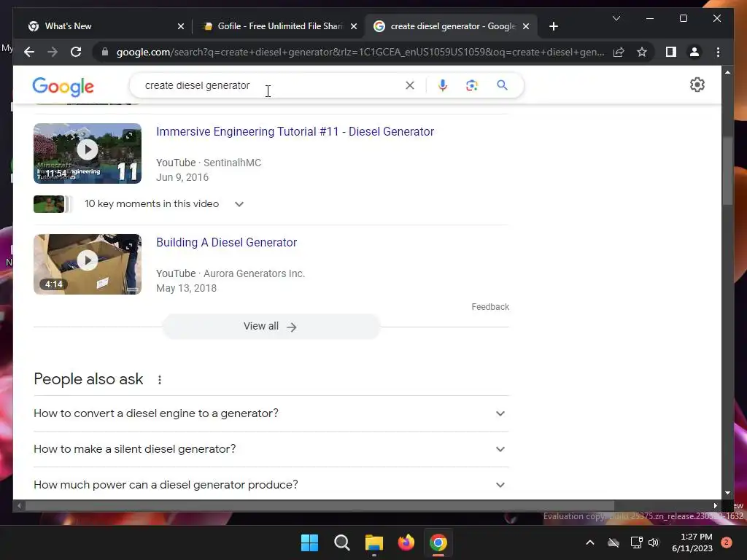
Task: Start voice search with microphone
Action: pyautogui.click(x=443, y=85)
